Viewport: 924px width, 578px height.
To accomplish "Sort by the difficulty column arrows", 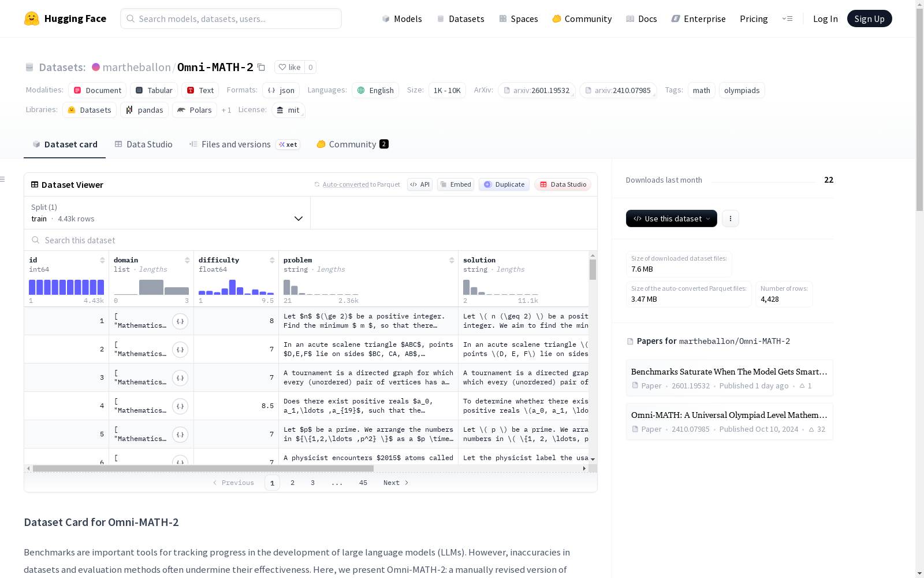I will click(272, 260).
